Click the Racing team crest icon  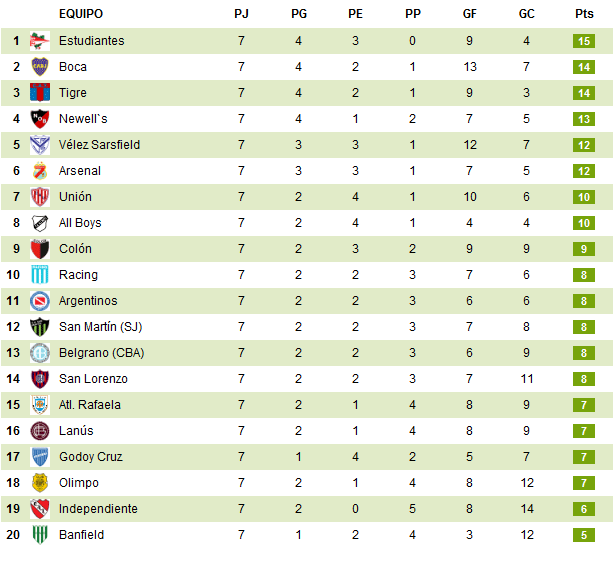click(40, 275)
